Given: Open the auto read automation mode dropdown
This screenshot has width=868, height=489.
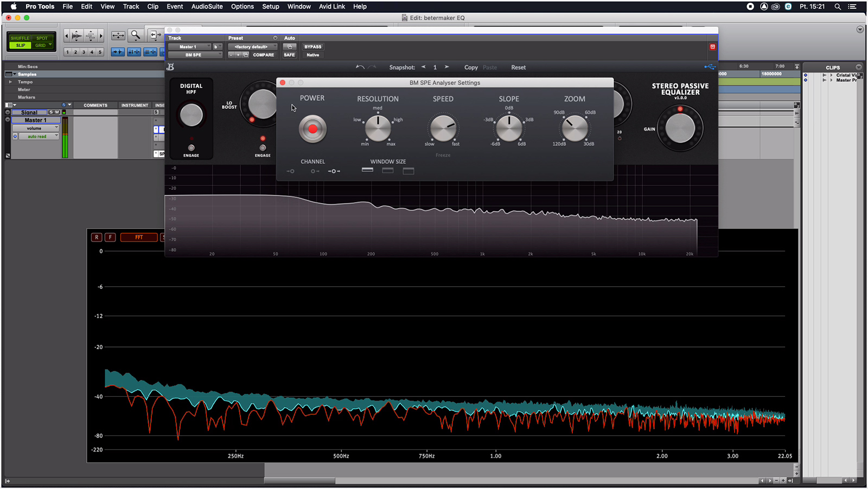Looking at the screenshot, I should pos(39,137).
